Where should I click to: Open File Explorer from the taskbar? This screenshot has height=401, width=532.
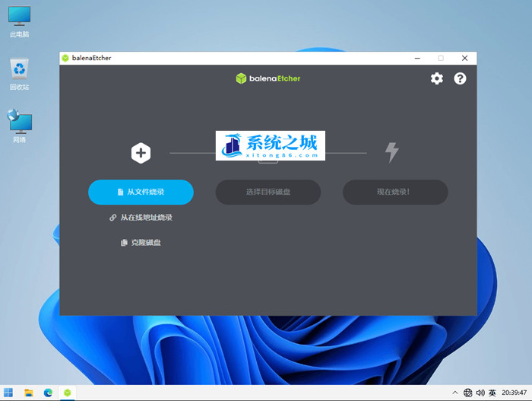pos(29,393)
